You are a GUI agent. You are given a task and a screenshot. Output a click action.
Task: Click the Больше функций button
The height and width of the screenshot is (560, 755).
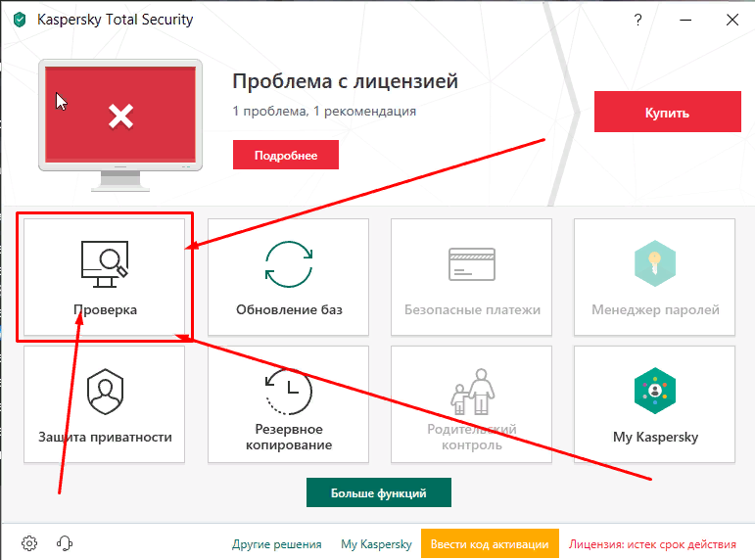point(378,492)
